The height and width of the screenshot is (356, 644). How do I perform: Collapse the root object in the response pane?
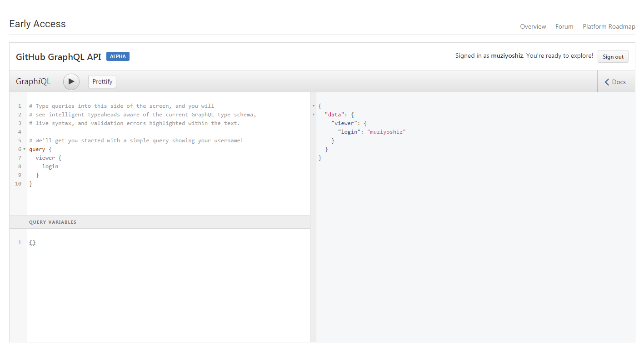pos(313,105)
